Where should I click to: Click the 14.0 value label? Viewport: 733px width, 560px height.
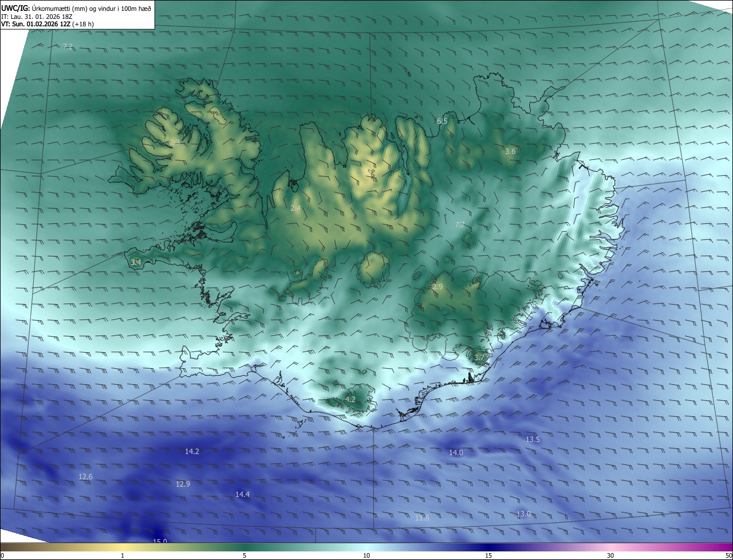456,452
